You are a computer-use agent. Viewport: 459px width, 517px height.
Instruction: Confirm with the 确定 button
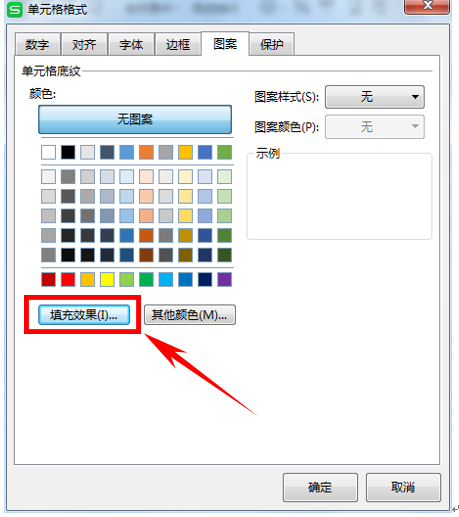tap(320, 487)
